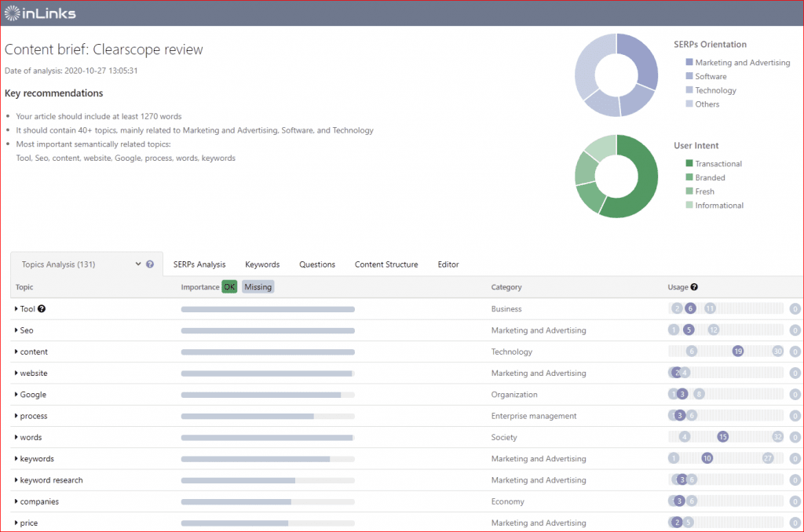Click the Marketing and Advertising legend swatch
Viewport: 804px width, 532px height.
tap(689, 62)
